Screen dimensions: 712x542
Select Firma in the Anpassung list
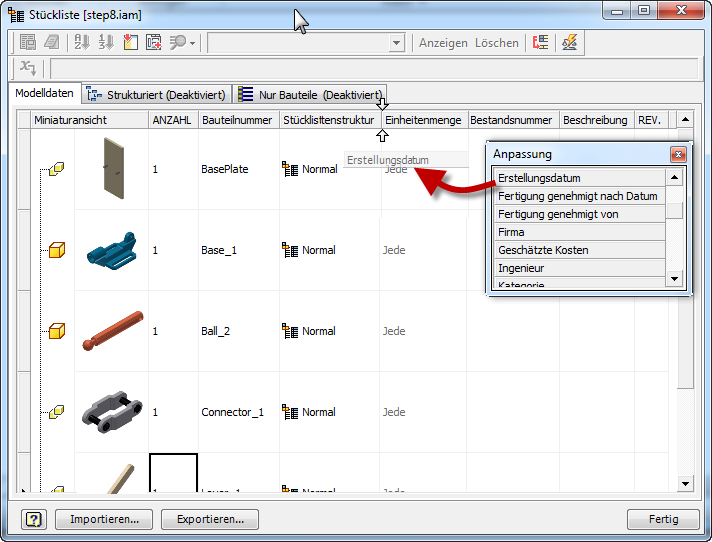click(x=580, y=232)
